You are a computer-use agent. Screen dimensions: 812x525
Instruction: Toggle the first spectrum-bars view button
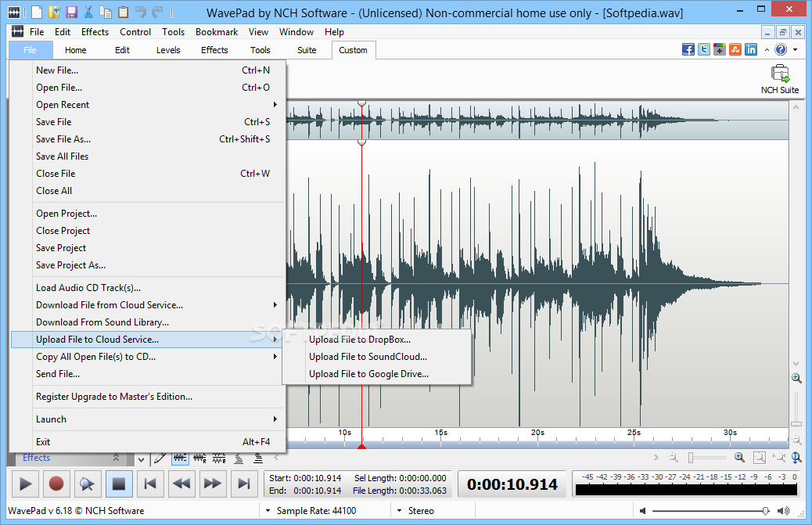coord(239,458)
